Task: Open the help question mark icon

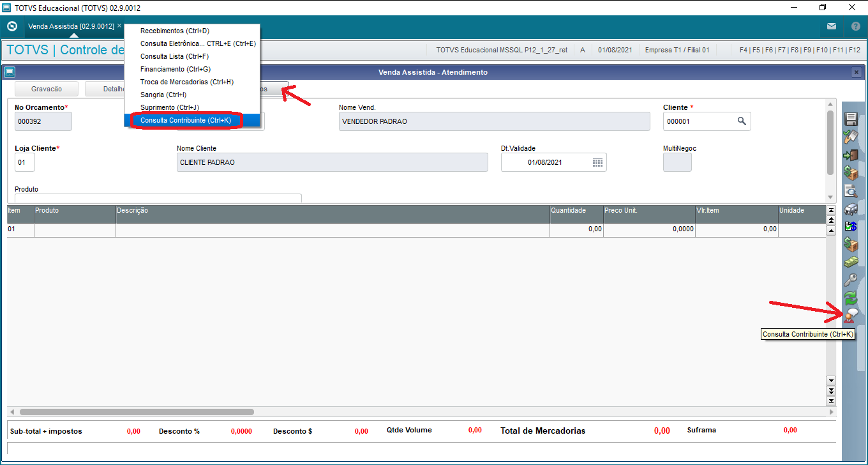Action: click(x=856, y=27)
